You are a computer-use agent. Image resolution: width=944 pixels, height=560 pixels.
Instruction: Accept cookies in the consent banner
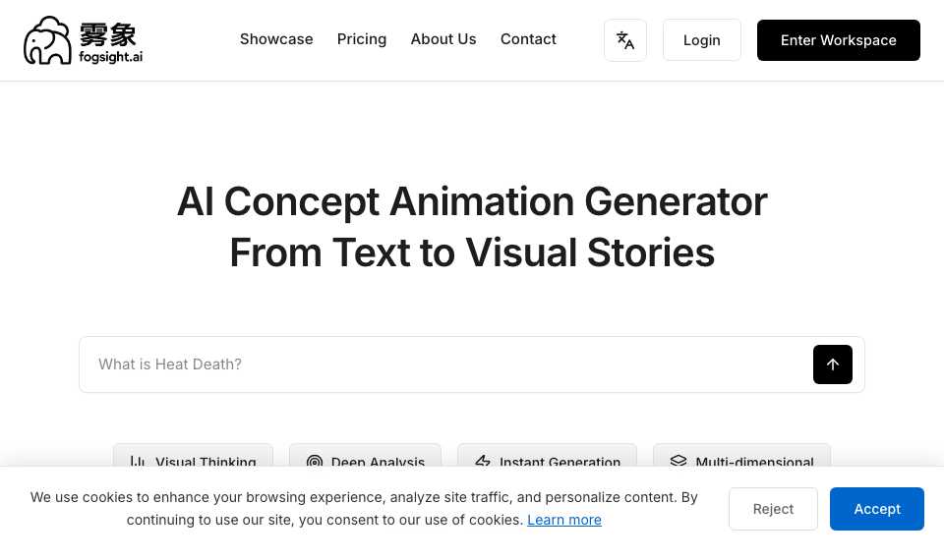point(876,509)
